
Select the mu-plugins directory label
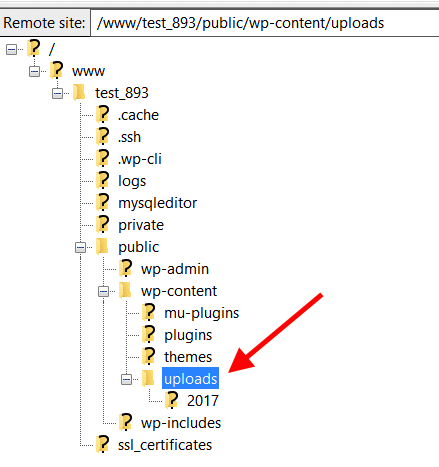pos(202,313)
